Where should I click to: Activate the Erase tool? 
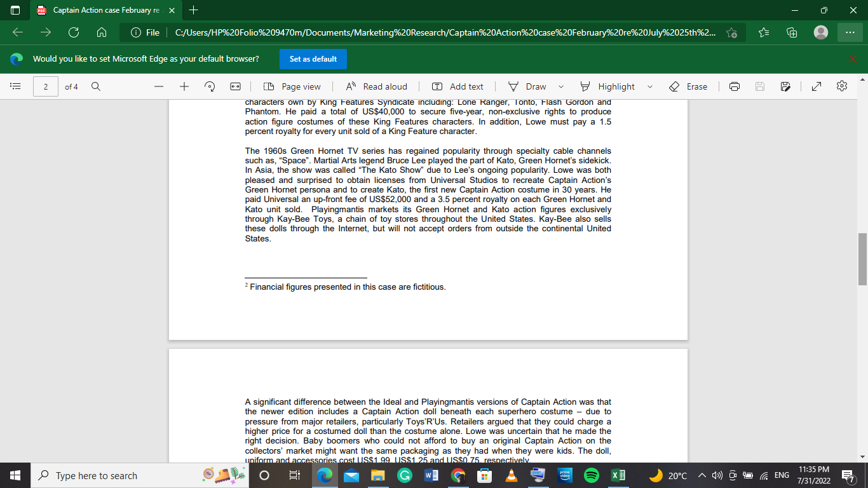point(688,86)
